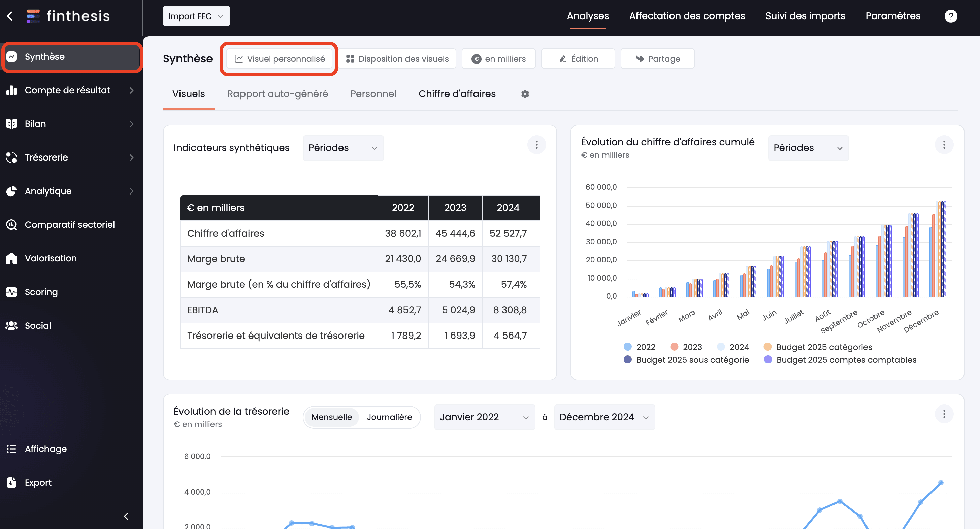Click the euro icon in en milliers
Viewport: 980px width, 529px height.
[x=476, y=59]
